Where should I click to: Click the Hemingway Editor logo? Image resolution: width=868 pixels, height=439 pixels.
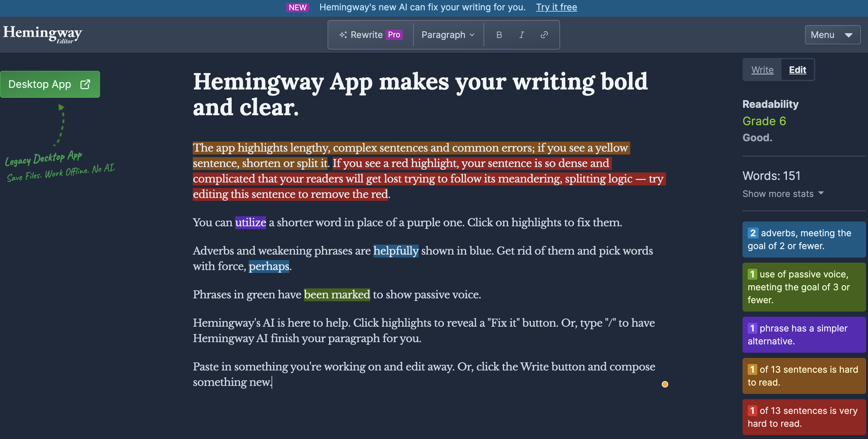coord(42,34)
